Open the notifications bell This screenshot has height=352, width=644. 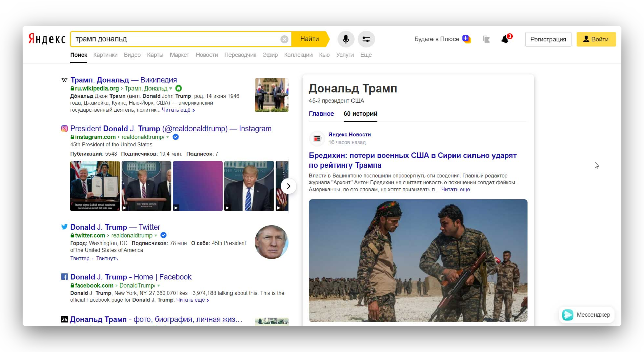[x=505, y=39]
